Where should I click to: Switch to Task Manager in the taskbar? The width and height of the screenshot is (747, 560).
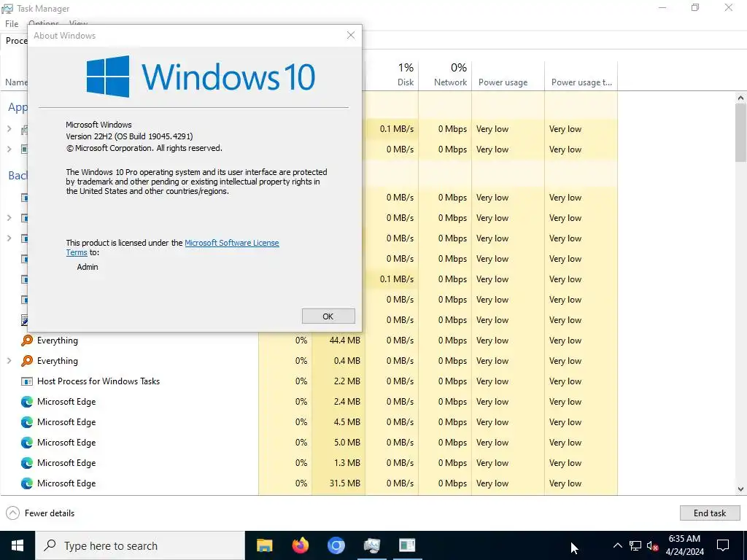pyautogui.click(x=371, y=545)
